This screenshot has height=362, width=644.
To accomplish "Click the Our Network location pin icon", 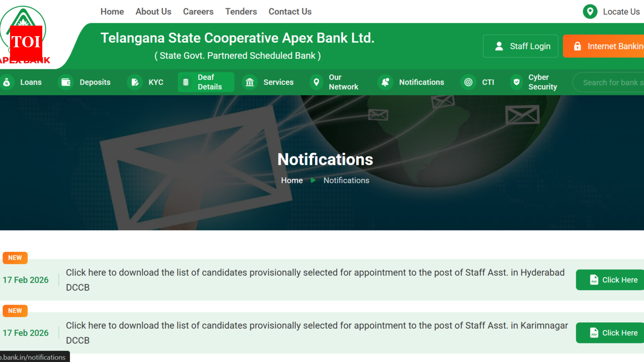I will coord(316,82).
